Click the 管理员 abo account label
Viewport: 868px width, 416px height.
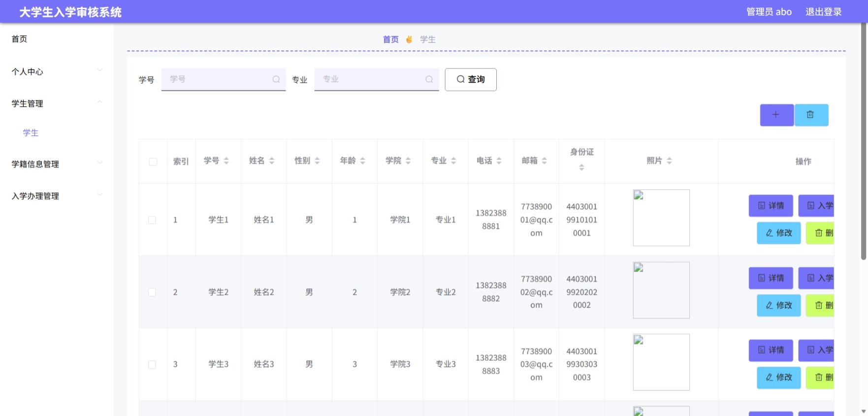tap(769, 12)
